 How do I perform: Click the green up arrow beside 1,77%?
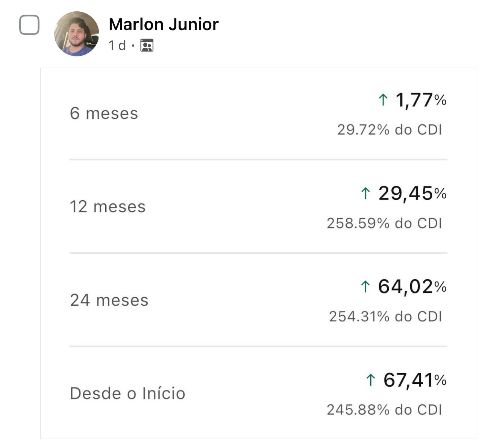coord(383,100)
